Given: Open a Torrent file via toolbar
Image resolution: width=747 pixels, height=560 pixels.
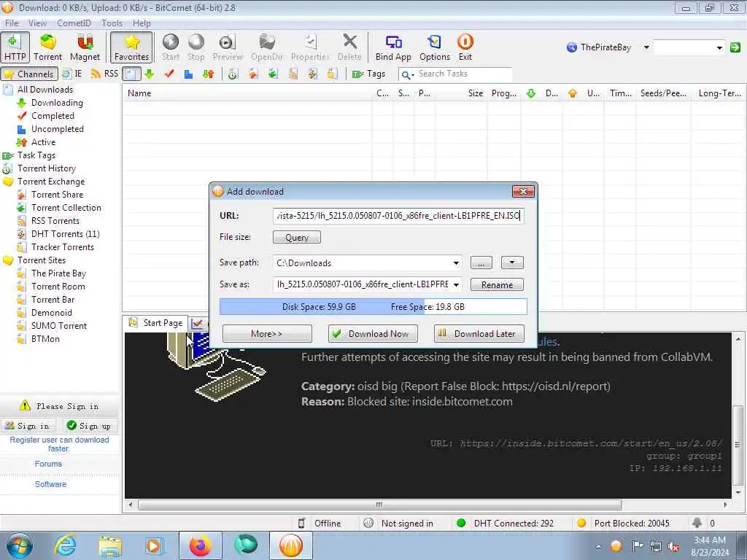Looking at the screenshot, I should [47, 47].
